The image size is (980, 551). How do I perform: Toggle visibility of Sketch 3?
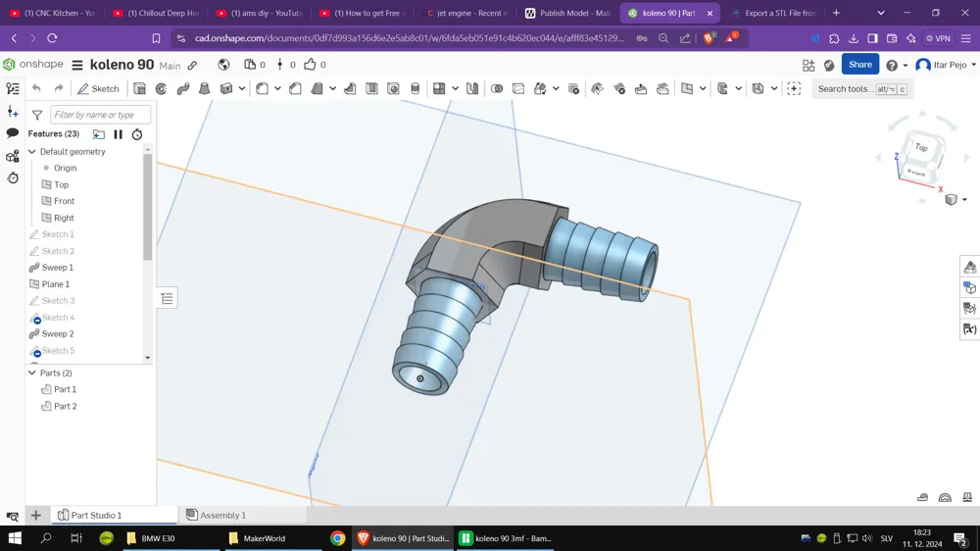(34, 301)
